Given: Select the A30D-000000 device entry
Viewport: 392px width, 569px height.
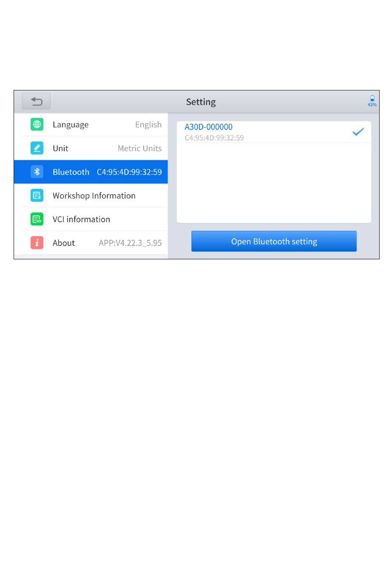Looking at the screenshot, I should coord(274,132).
